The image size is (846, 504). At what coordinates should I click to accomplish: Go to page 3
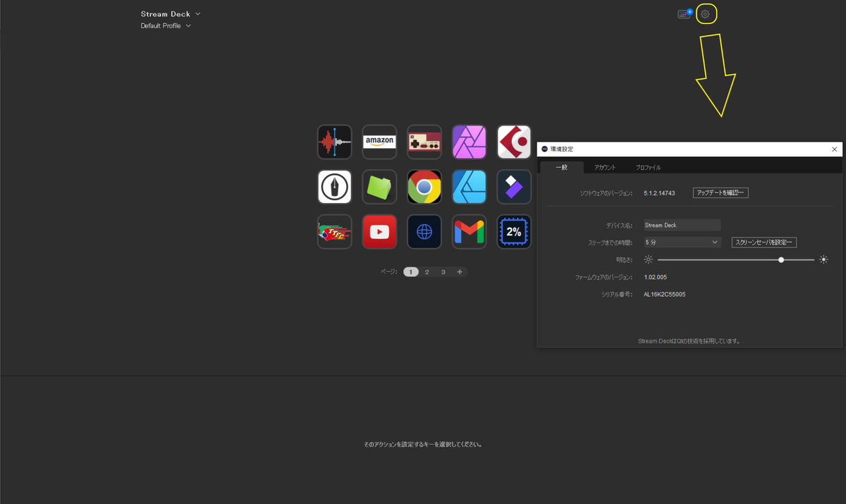point(443,272)
